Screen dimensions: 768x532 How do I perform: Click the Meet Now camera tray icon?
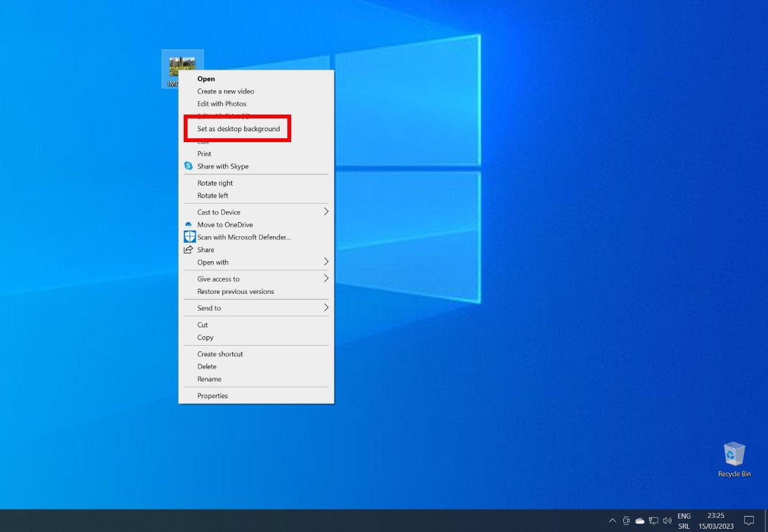click(x=626, y=520)
